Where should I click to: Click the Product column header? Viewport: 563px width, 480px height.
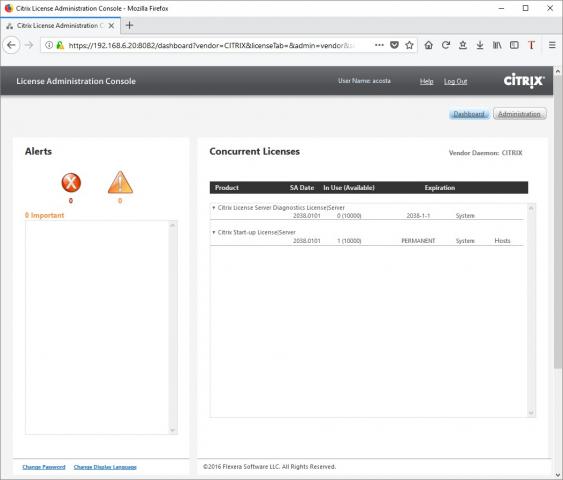227,188
